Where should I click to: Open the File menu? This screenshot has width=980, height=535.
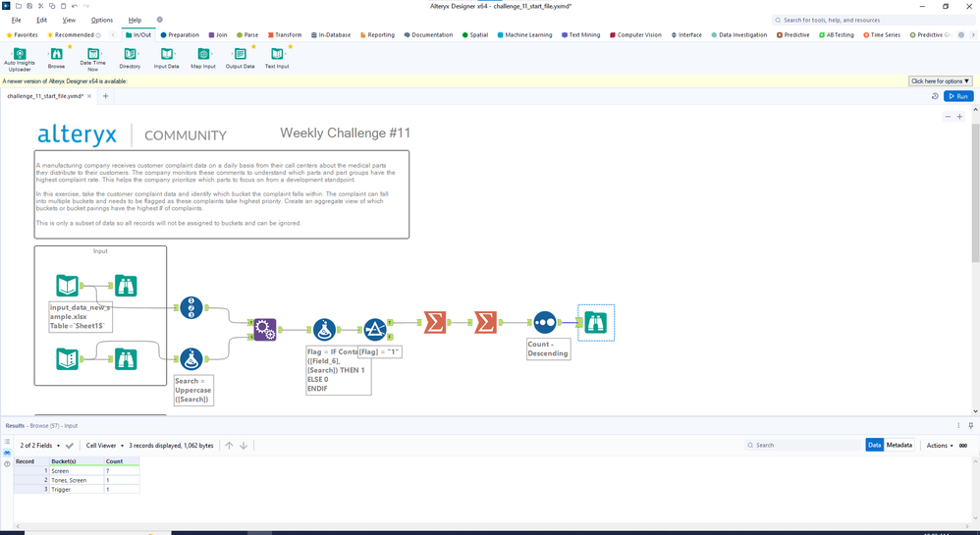click(x=17, y=20)
